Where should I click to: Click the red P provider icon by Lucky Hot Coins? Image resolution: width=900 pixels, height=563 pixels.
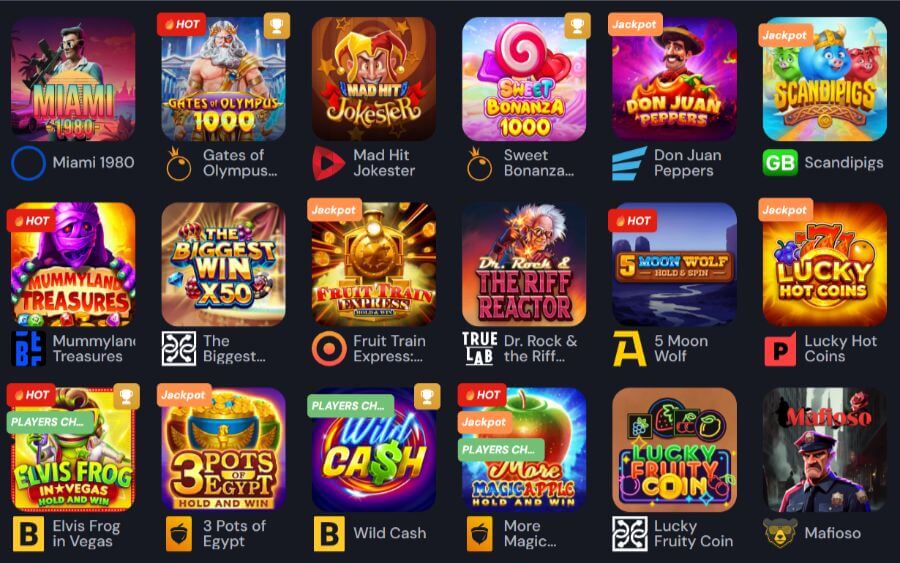(x=780, y=349)
